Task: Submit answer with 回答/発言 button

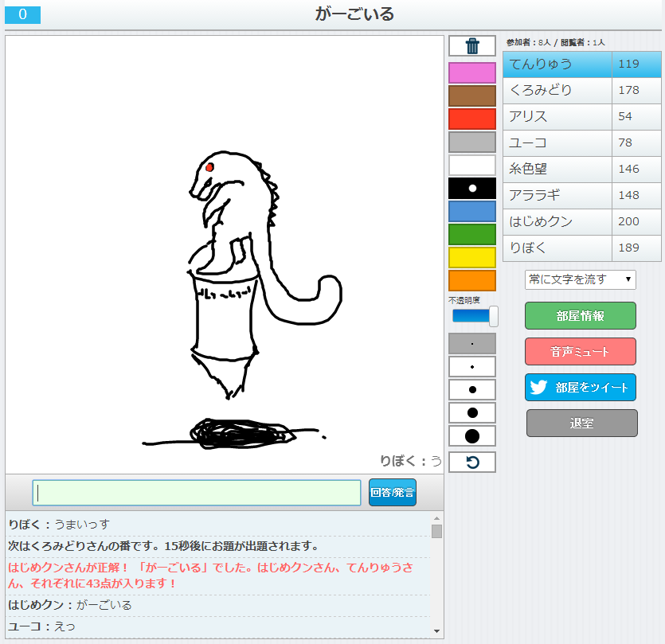Action: pyautogui.click(x=393, y=492)
